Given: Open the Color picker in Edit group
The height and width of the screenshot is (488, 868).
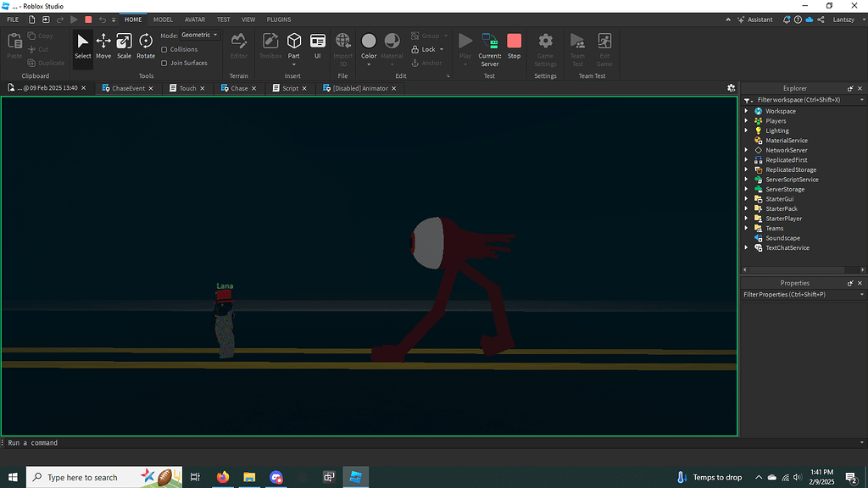Looking at the screenshot, I should click(369, 46).
